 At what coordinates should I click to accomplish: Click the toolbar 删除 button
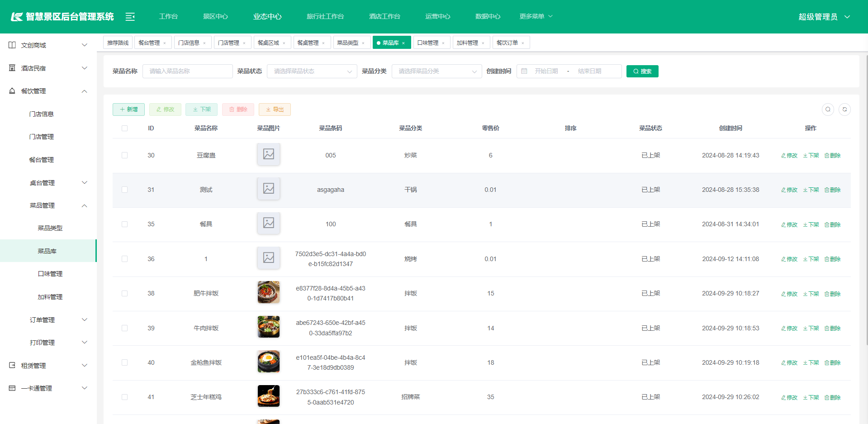238,110
